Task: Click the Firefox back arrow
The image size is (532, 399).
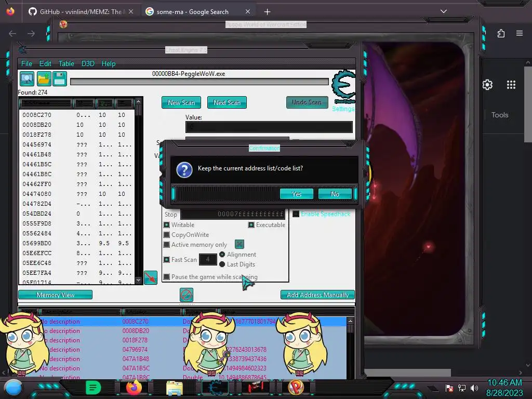Action: (x=12, y=34)
